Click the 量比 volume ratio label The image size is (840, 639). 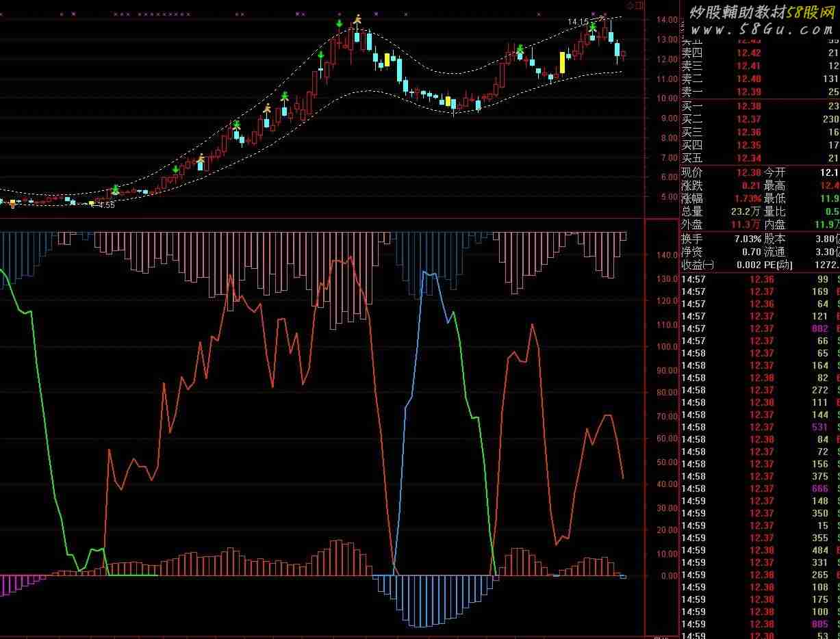(x=775, y=211)
